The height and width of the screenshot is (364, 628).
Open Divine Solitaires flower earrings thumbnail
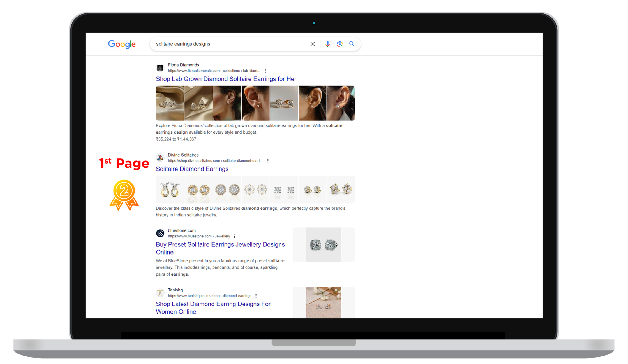point(256,190)
